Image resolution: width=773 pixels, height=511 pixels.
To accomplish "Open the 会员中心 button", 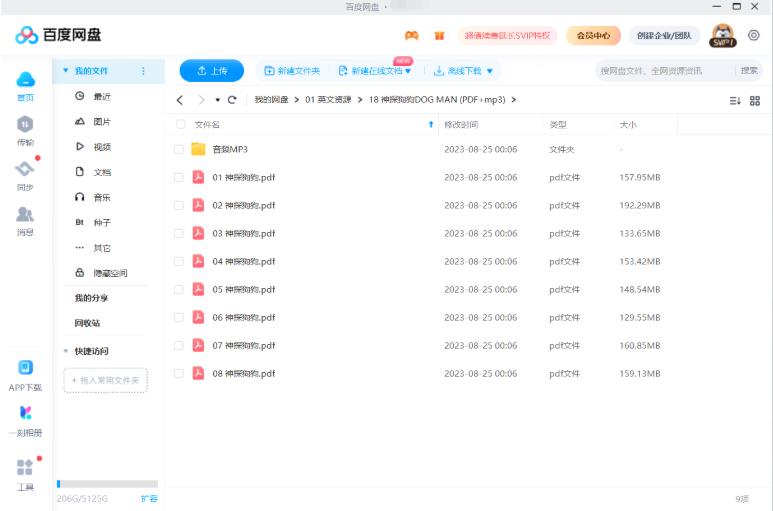I will [x=593, y=35].
